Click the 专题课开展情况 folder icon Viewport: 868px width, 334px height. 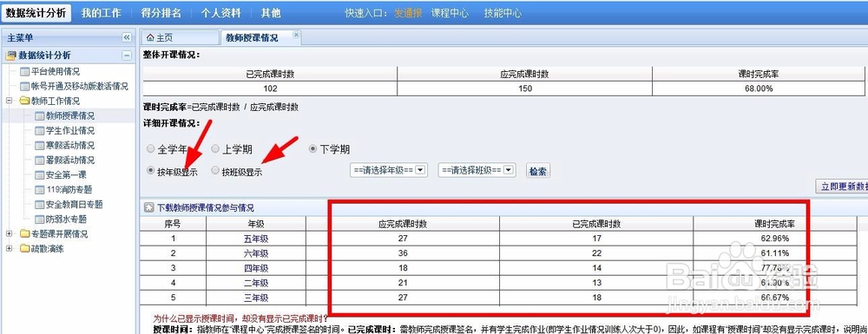click(24, 234)
